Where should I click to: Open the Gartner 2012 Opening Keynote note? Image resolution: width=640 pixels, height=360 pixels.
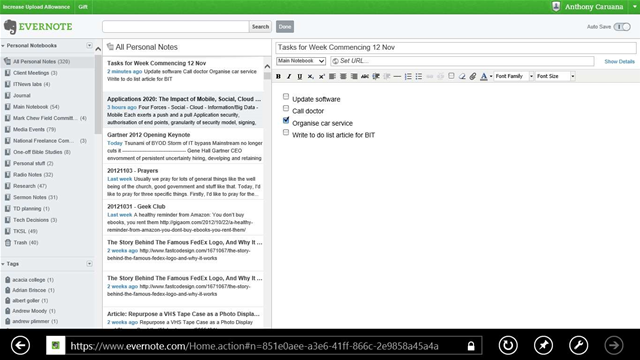[183, 146]
